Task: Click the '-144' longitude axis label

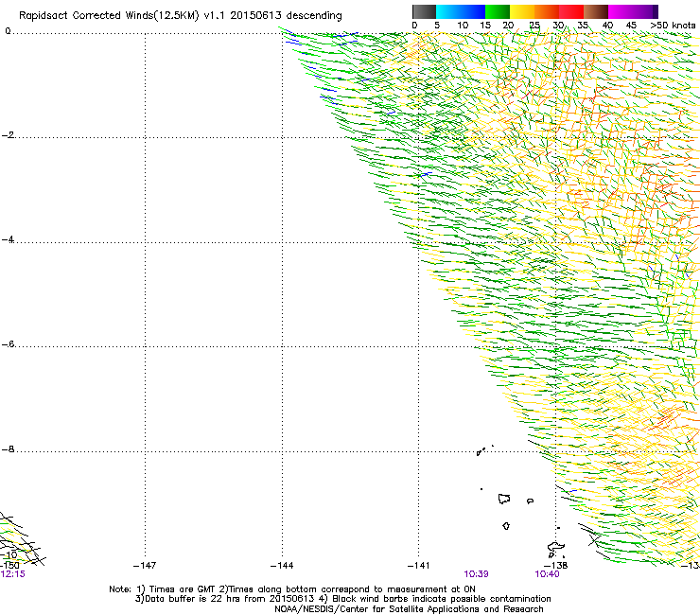Action: tap(282, 566)
